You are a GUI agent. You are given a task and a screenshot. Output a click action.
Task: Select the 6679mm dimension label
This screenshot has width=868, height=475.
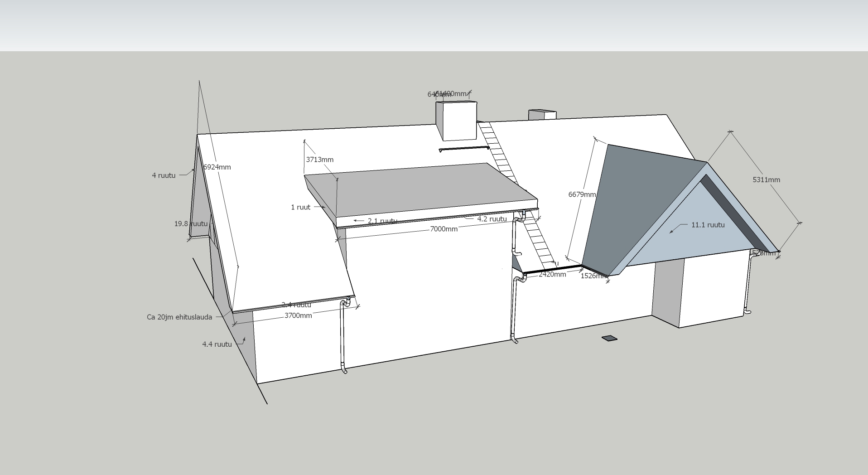[x=582, y=194]
